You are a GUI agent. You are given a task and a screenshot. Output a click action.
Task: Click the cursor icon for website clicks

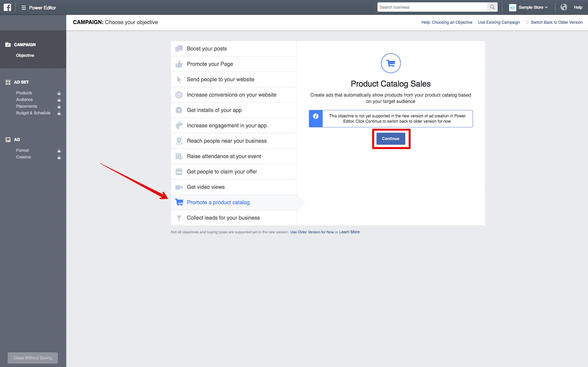[x=179, y=80]
